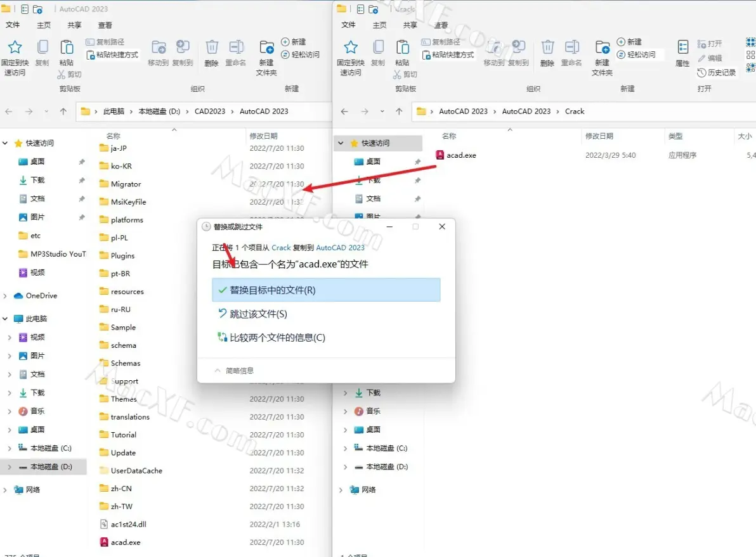The image size is (756, 557).
Task: Choose 比较两个文件的信息(C) in dialog
Action: pyautogui.click(x=326, y=338)
